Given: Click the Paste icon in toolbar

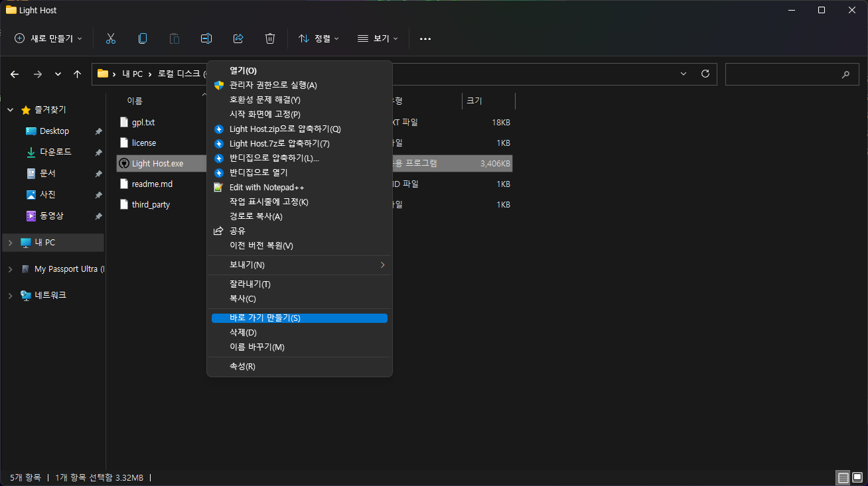Looking at the screenshot, I should pos(175,38).
